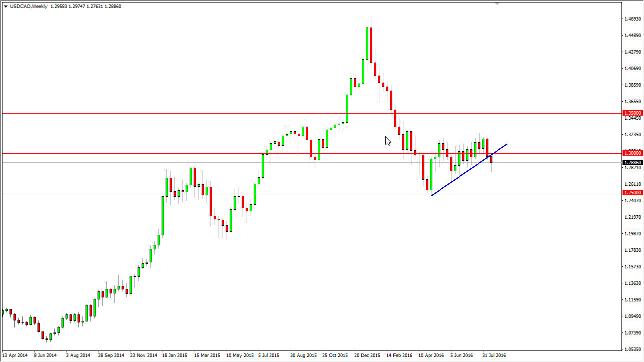The image size is (644, 362).
Task: Click the 1.26110 price axis label
Action: 633,184
